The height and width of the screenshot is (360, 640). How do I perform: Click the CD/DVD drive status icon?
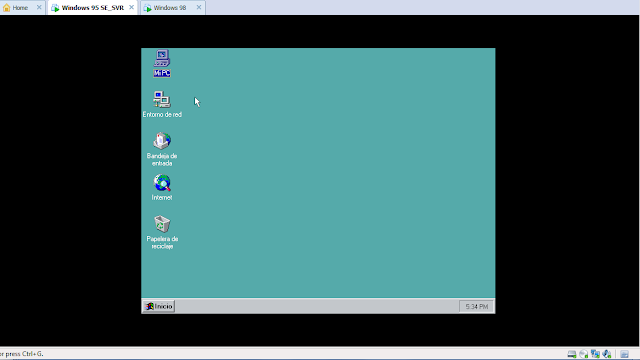click(584, 354)
